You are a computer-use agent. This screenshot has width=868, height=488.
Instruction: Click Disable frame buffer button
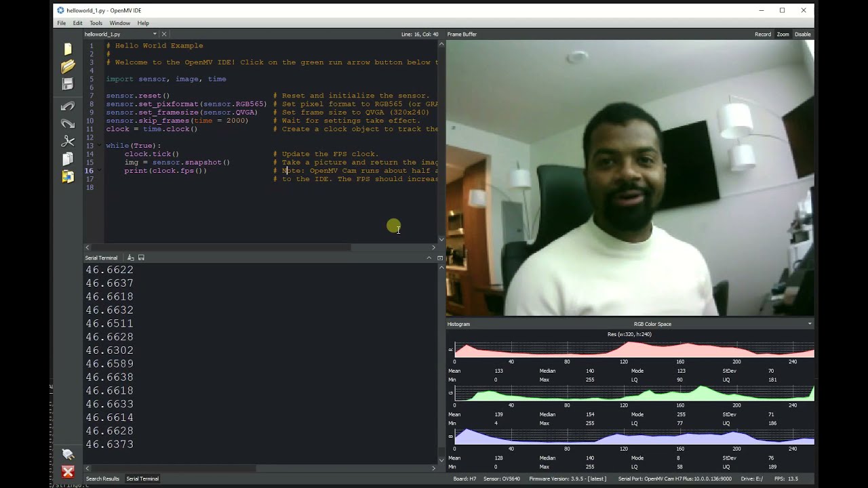click(x=802, y=34)
